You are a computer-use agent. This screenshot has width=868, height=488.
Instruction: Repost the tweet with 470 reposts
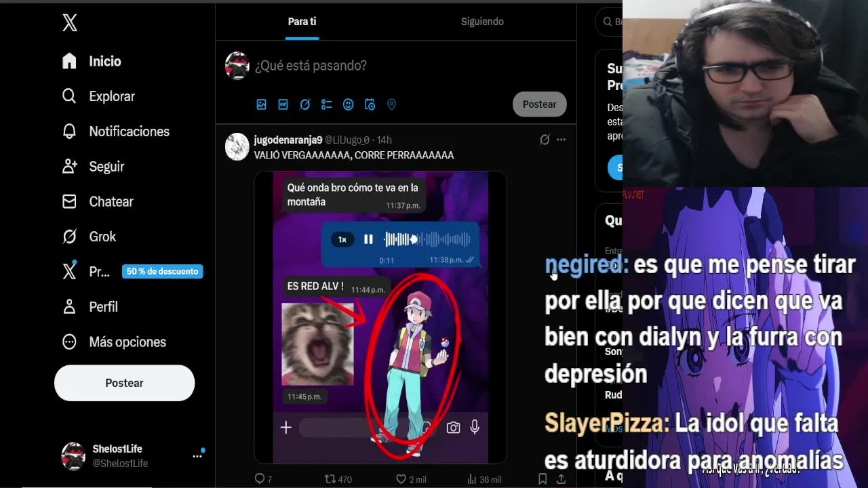point(338,479)
